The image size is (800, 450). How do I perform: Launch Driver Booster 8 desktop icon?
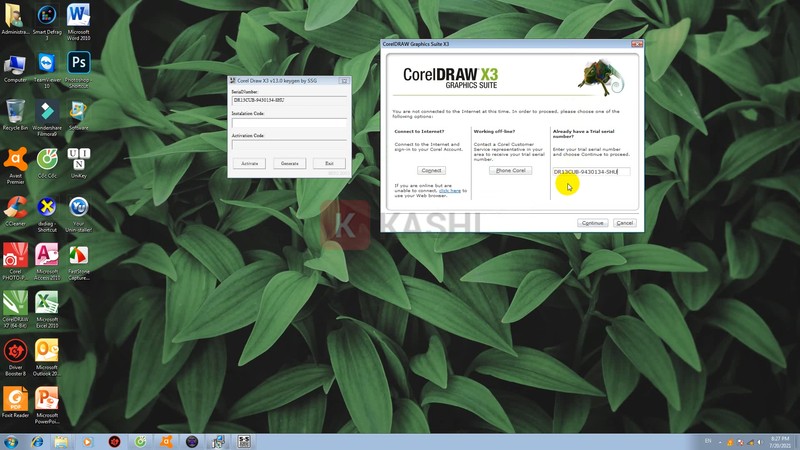pos(15,357)
